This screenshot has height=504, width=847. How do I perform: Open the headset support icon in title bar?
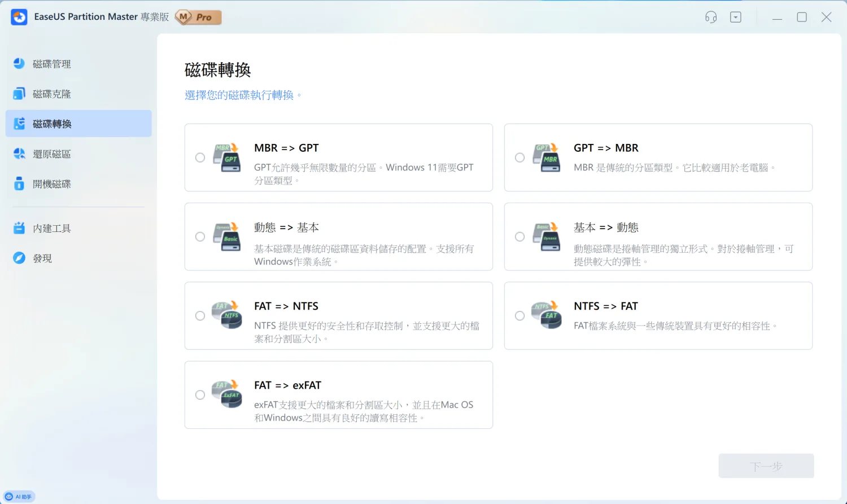pos(711,17)
